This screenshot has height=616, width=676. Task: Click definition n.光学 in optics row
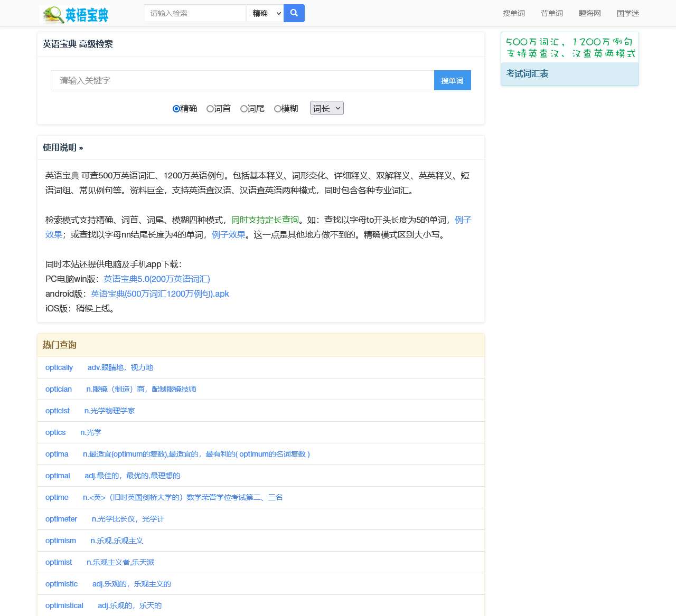(91, 432)
